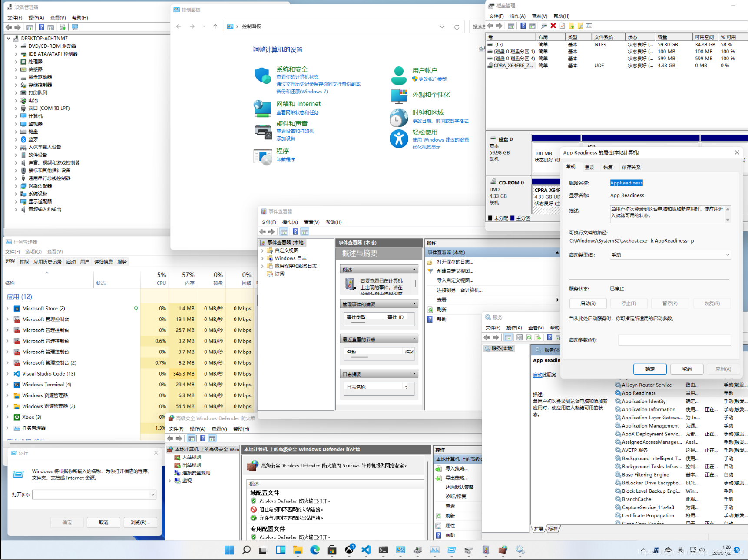Screen dimensions: 748x560
Task: Click the refresh icon in 控制面板 address bar
Action: point(457,27)
